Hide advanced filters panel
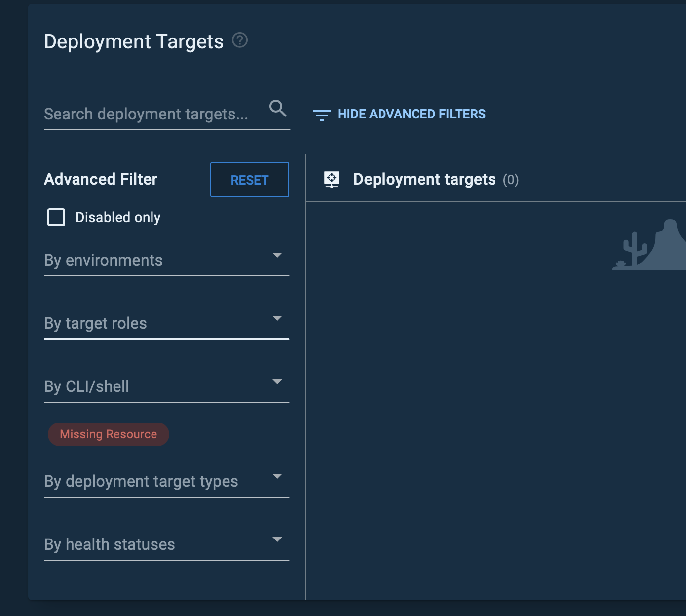This screenshot has width=686, height=616. click(412, 114)
